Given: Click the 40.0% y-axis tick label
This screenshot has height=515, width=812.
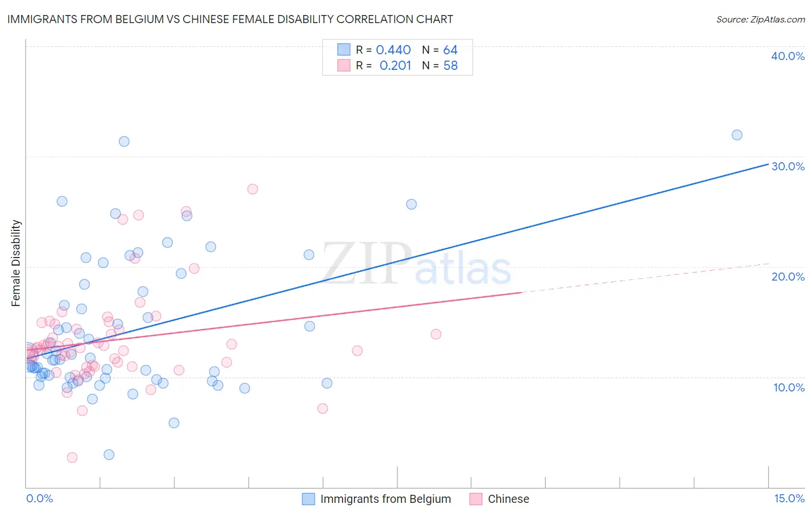Looking at the screenshot, I should click(788, 56).
